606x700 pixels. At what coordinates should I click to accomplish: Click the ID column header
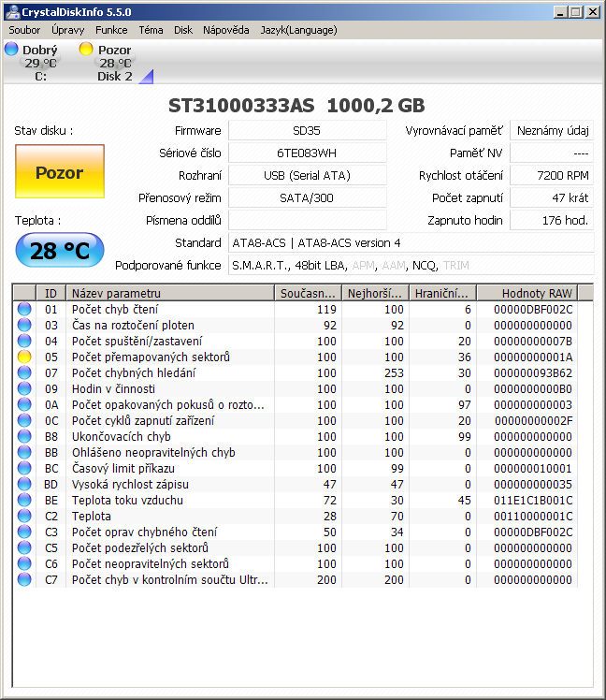50,293
